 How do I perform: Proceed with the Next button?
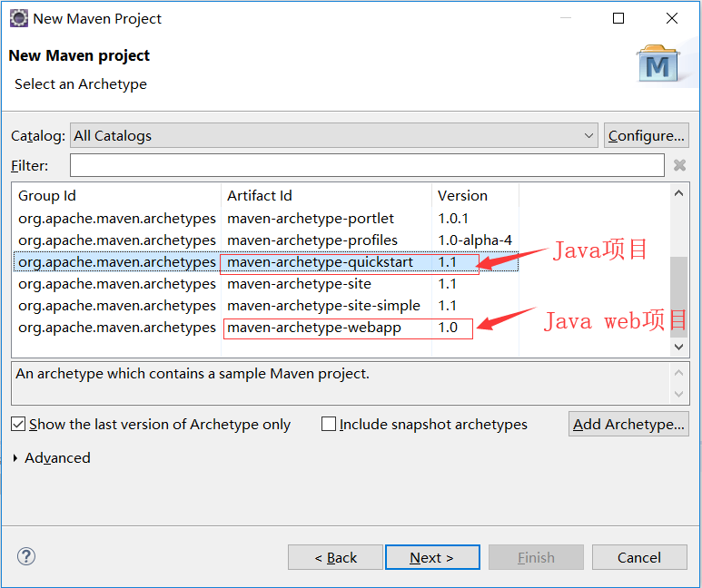click(x=432, y=557)
